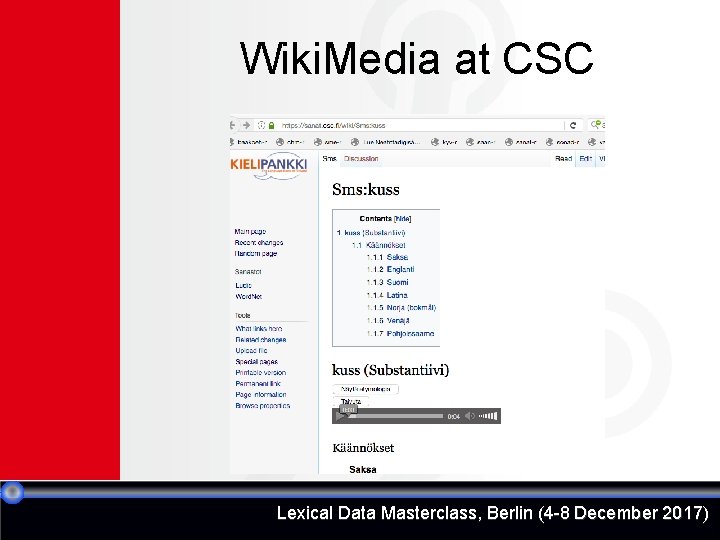This screenshot has height=540, width=720.
Task: Open Page information link
Action: pyautogui.click(x=260, y=394)
